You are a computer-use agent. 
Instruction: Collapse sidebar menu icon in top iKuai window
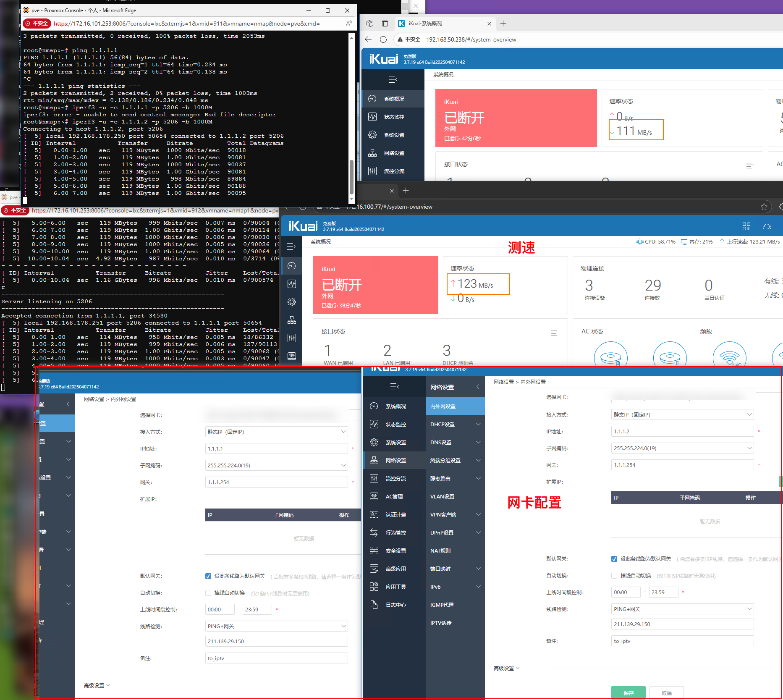click(x=393, y=79)
